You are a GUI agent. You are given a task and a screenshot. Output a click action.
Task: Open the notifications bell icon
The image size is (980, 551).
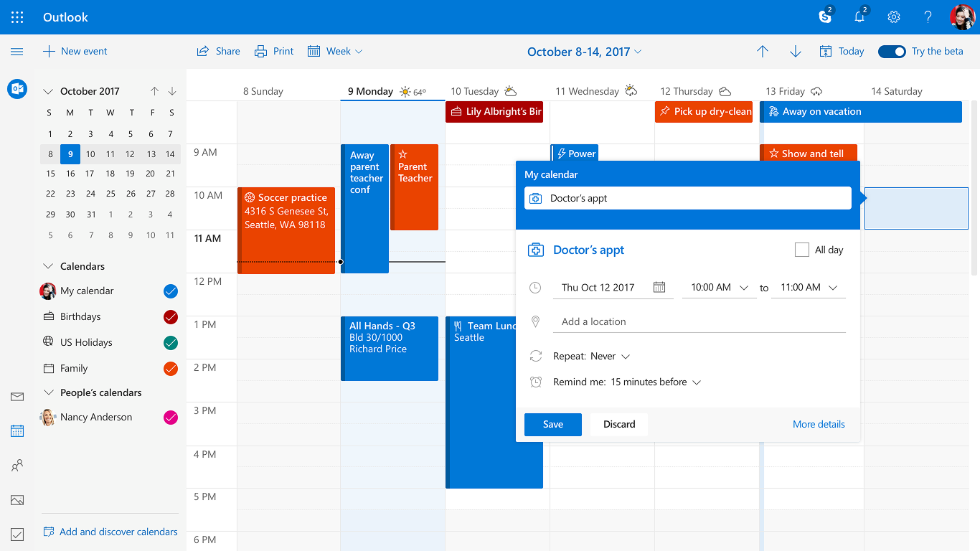coord(860,17)
